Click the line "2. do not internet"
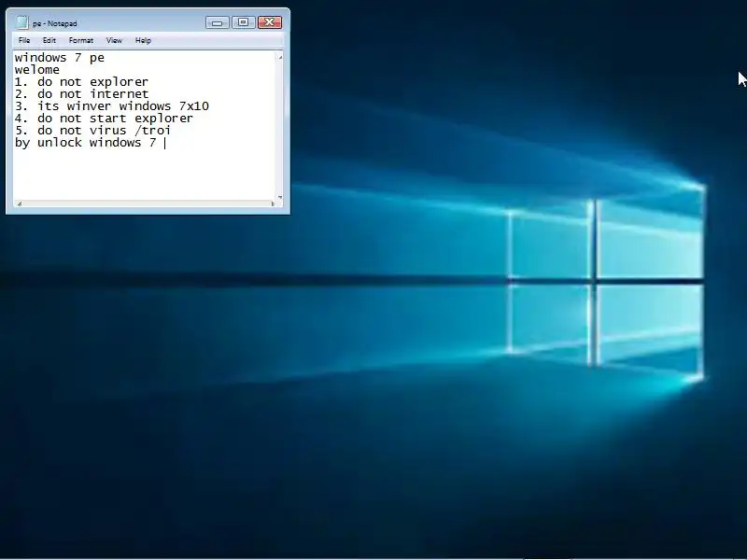The width and height of the screenshot is (747, 560). pyautogui.click(x=81, y=94)
